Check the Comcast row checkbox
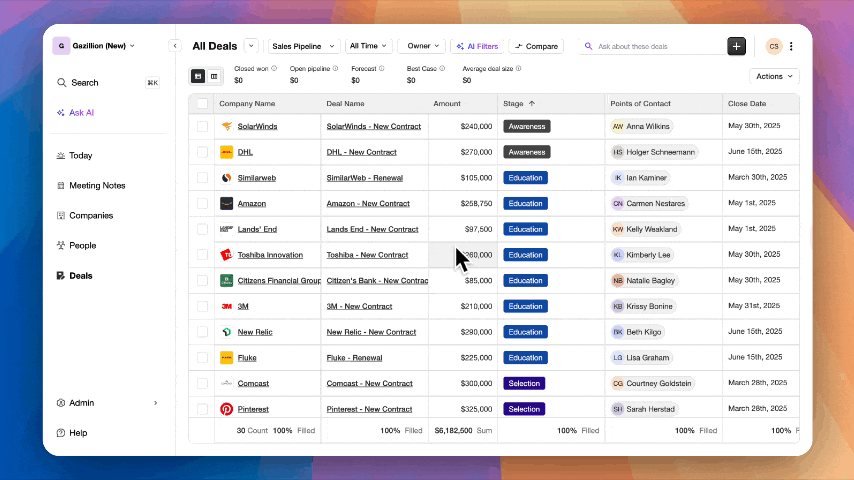The image size is (854, 480). 202,383
